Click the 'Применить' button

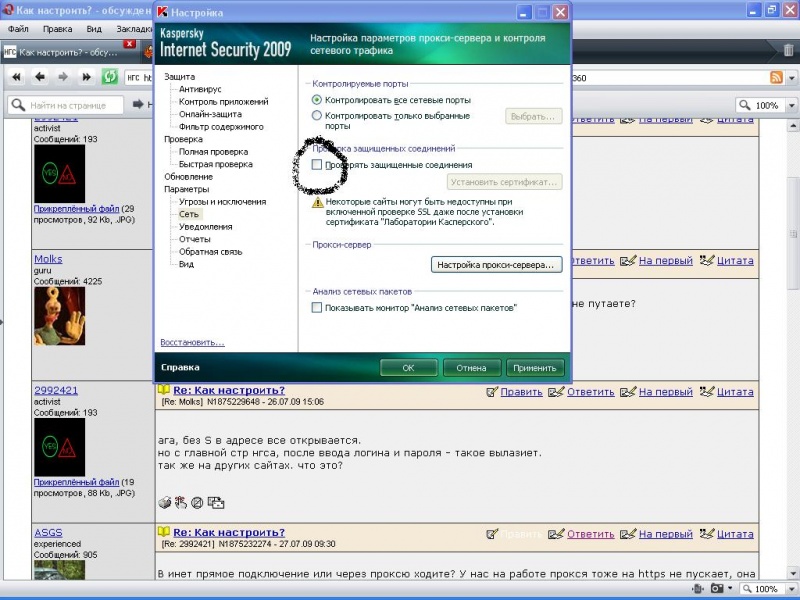(x=535, y=367)
